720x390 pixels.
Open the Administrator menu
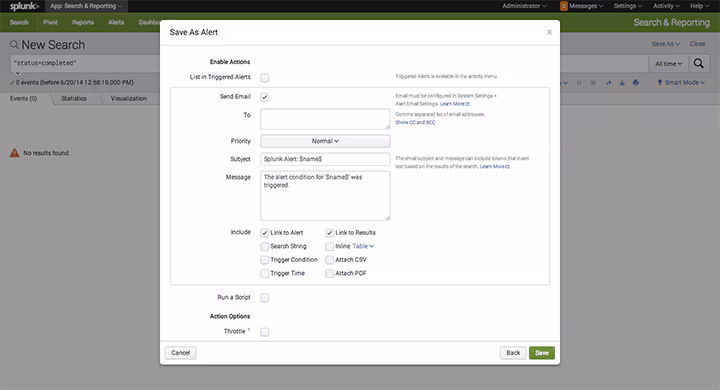coord(524,6)
